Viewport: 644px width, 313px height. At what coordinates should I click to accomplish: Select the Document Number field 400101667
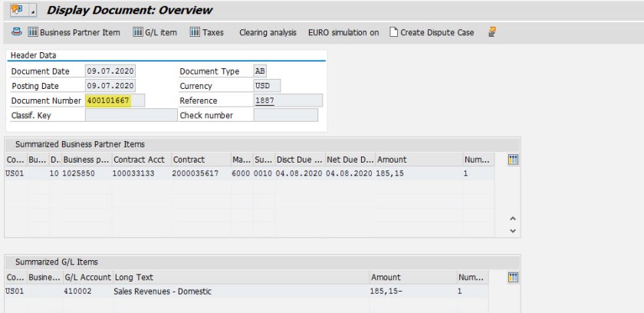pyautogui.click(x=115, y=100)
